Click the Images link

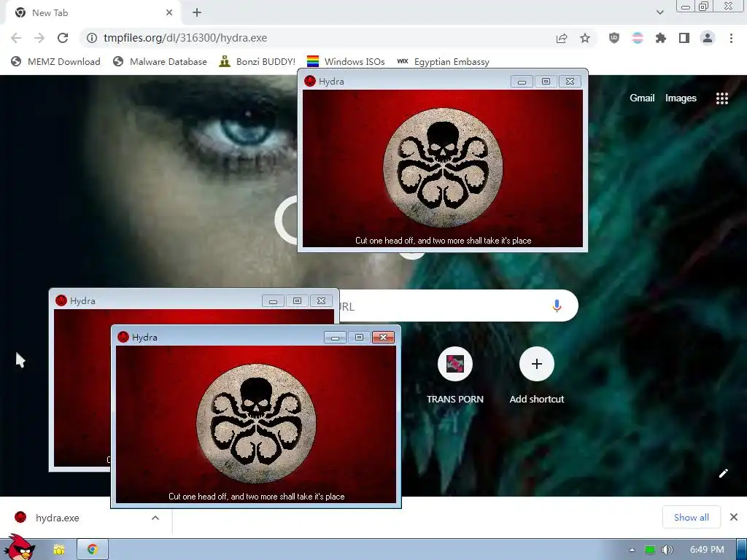[x=681, y=98]
